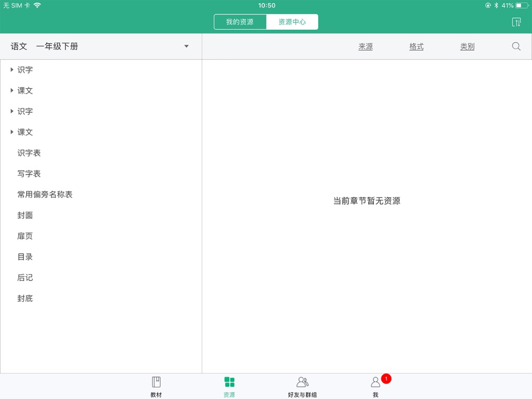Open the 来源 source filter
532x399 pixels.
coord(365,46)
